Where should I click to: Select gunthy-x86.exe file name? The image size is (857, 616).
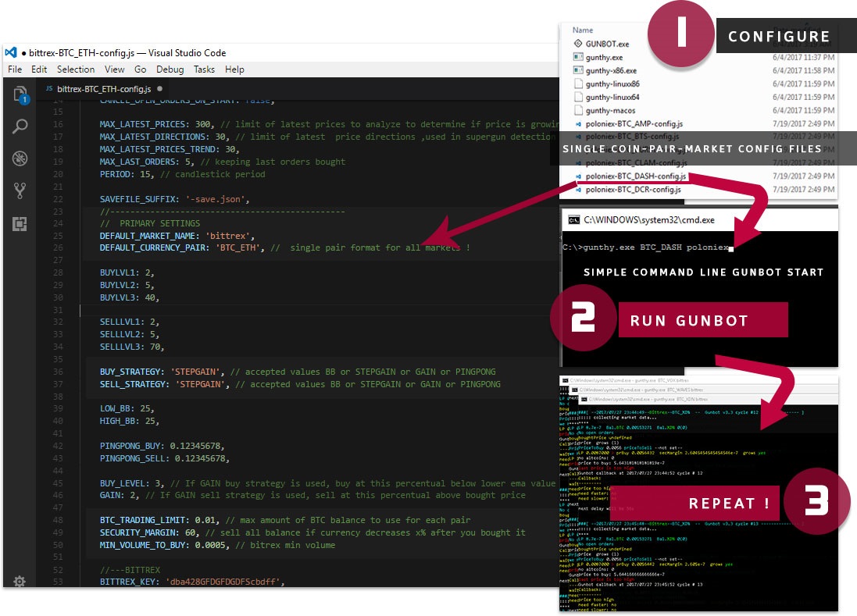(x=611, y=70)
